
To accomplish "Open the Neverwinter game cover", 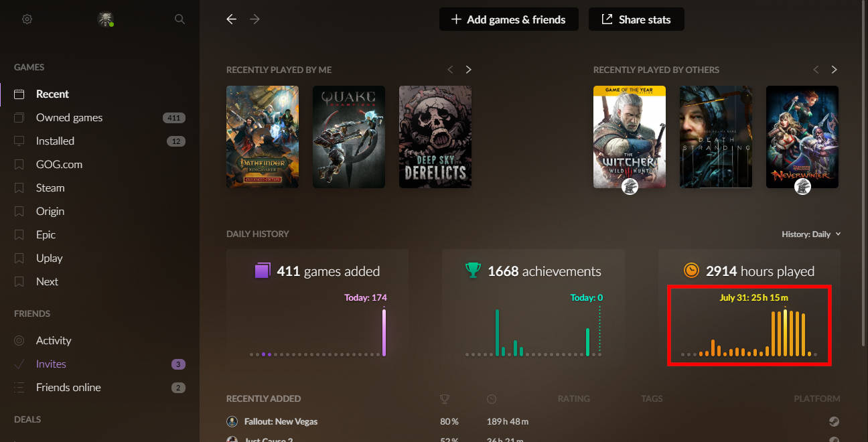I will [802, 137].
